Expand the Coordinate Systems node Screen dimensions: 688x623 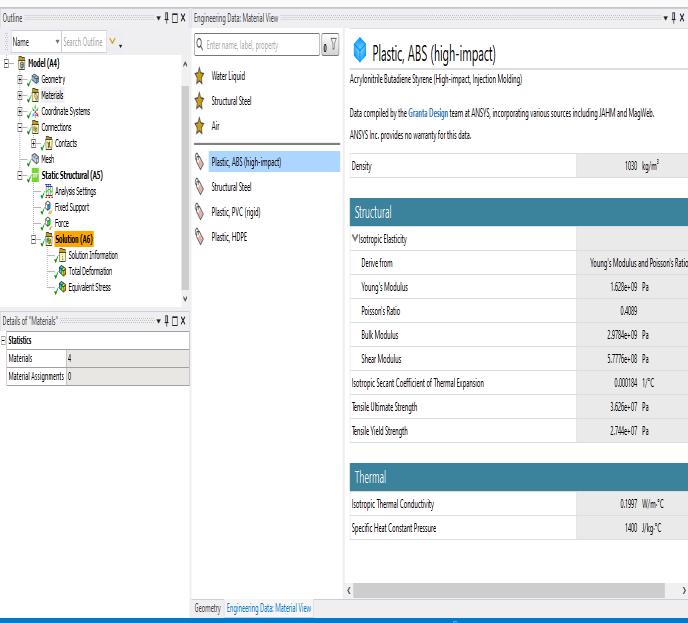tap(20, 111)
